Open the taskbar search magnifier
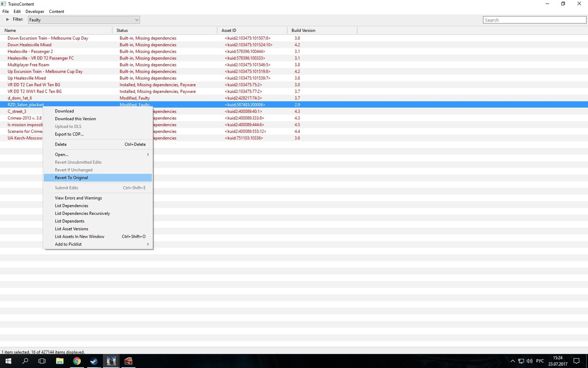588x368 pixels. pyautogui.click(x=25, y=361)
